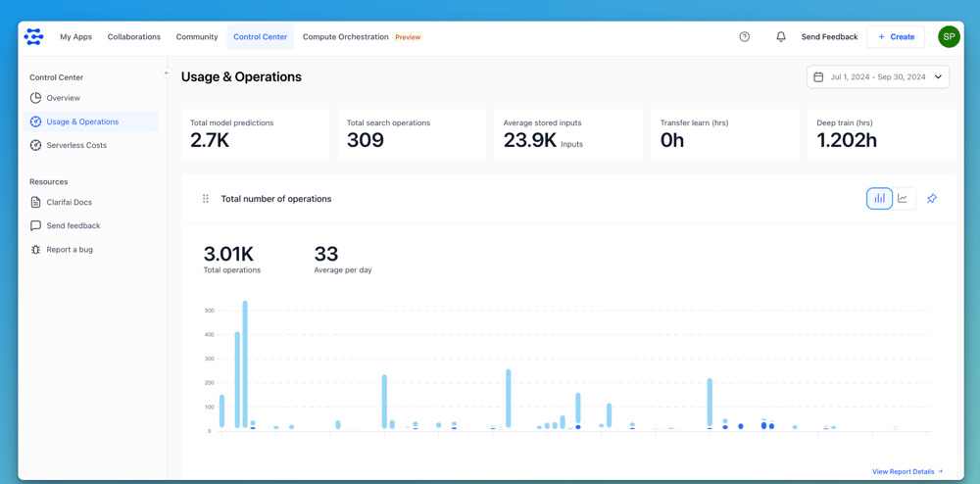
Task: Grab the chart drag handle icon
Action: 206,199
